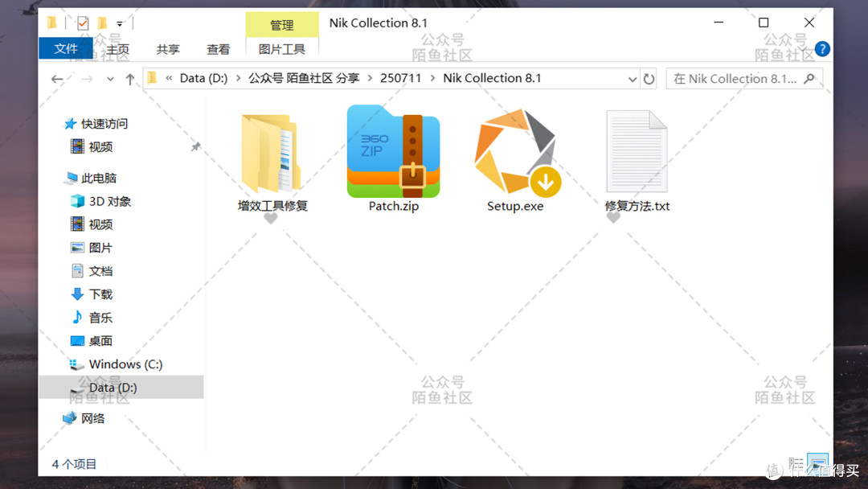
Task: Click the New Folder quick access icon
Action: 102,23
